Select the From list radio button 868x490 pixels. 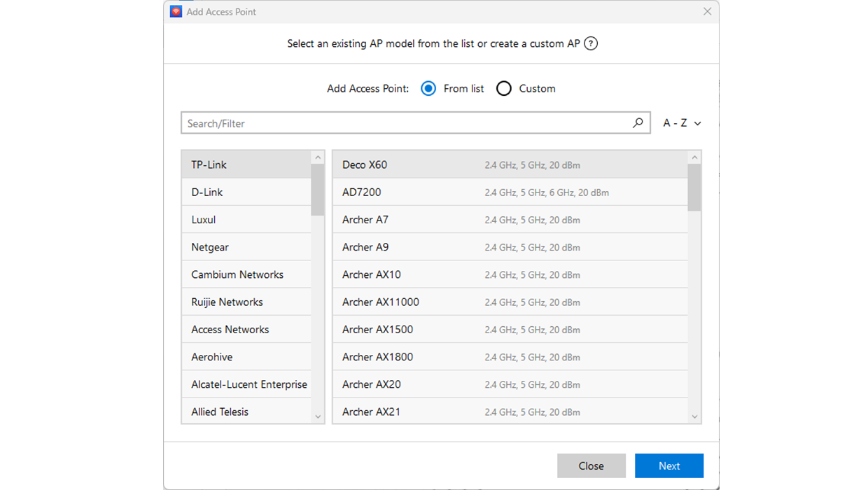pyautogui.click(x=428, y=89)
